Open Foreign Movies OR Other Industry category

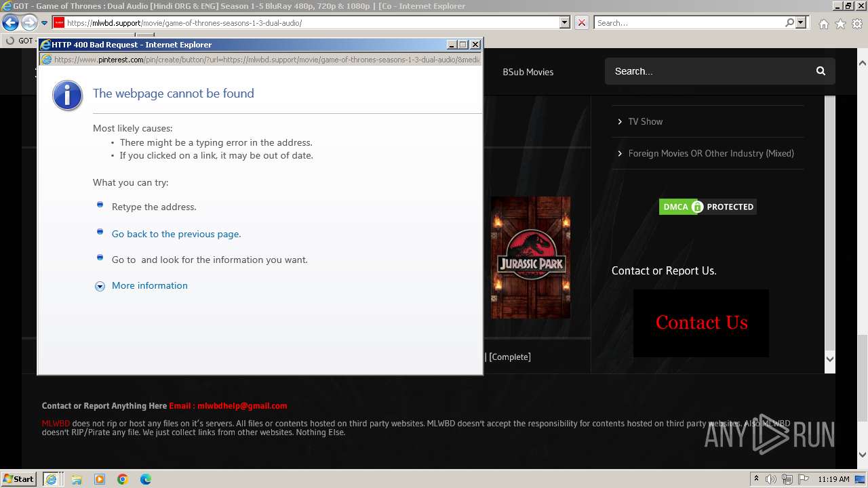711,153
